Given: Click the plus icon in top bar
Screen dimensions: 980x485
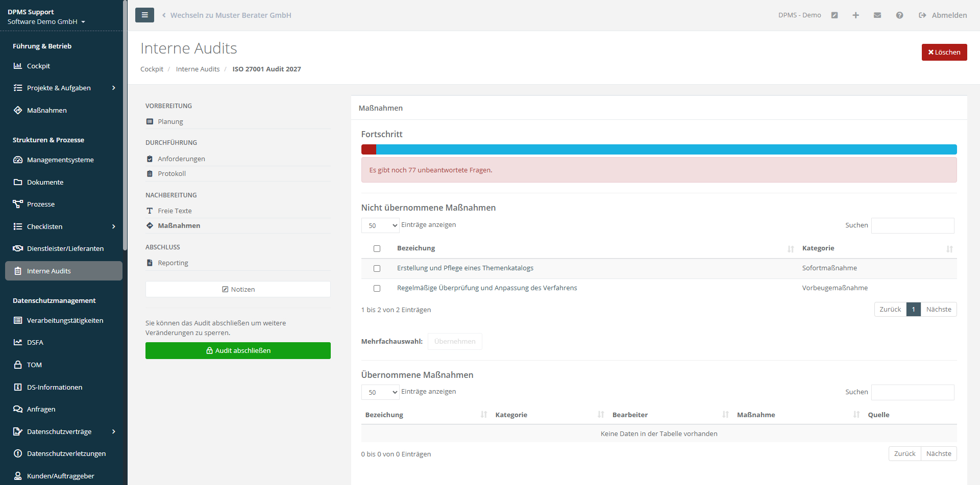Looking at the screenshot, I should coord(855,15).
